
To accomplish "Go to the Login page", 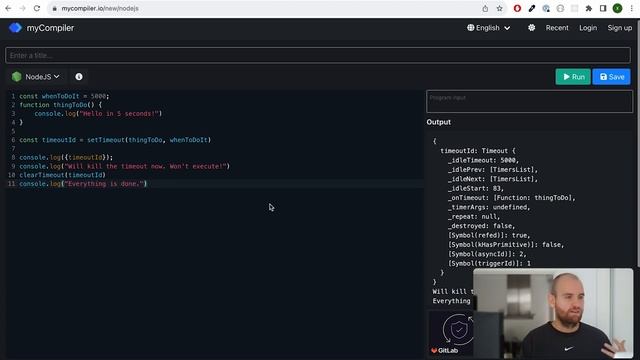I will pos(588,28).
